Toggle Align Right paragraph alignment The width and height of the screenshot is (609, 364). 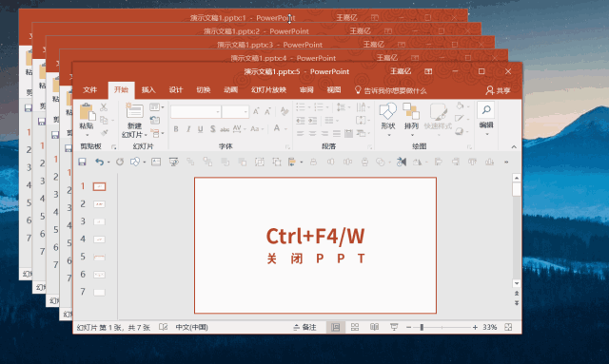[324, 133]
